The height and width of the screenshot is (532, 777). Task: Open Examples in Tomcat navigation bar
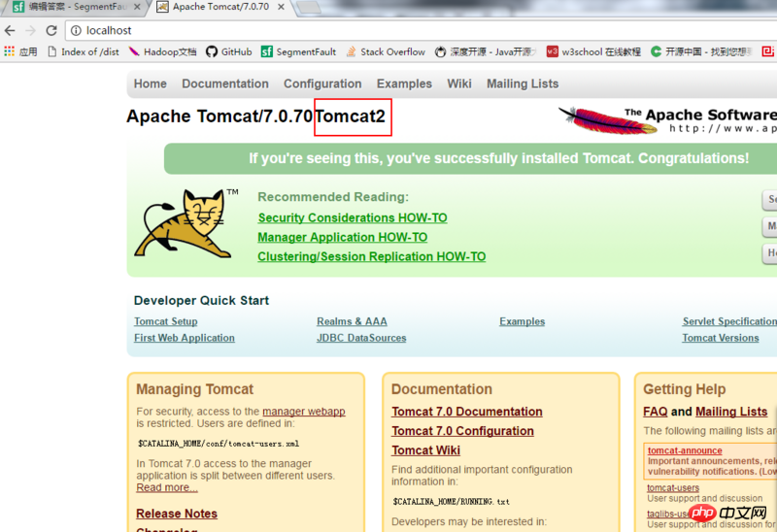click(x=404, y=83)
